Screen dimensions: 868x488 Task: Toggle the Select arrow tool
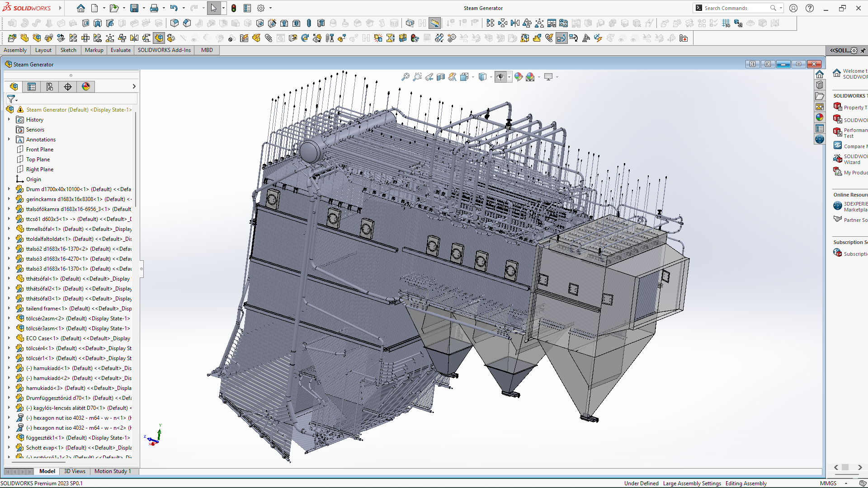[213, 8]
